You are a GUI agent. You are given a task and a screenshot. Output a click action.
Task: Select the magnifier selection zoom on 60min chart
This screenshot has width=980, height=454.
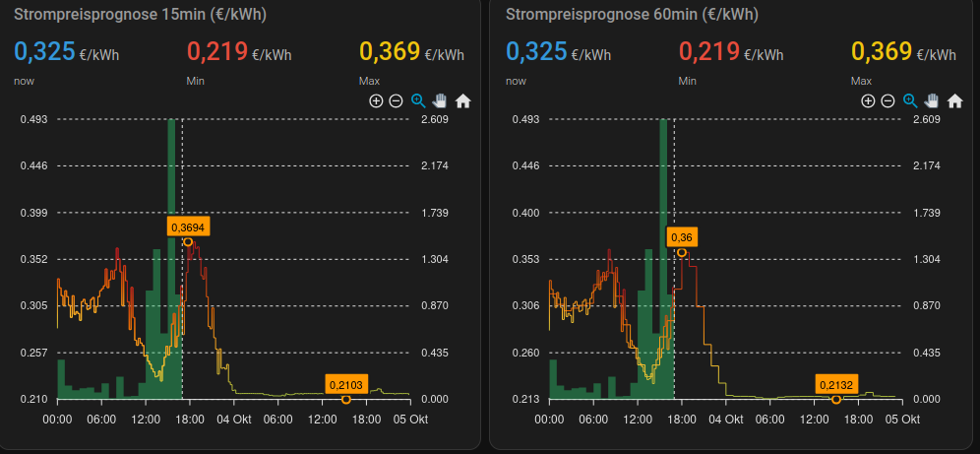pos(910,100)
